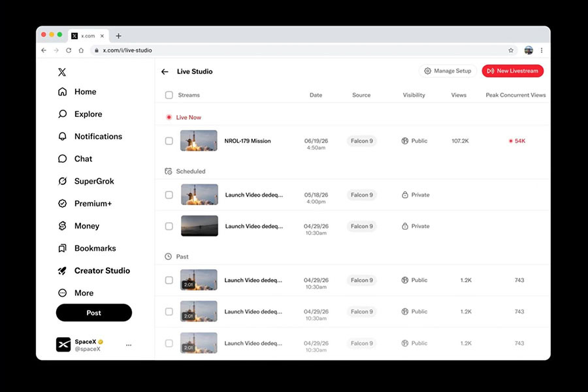
Task: Click Private lock icon on 05/18/26 row
Action: pos(405,195)
